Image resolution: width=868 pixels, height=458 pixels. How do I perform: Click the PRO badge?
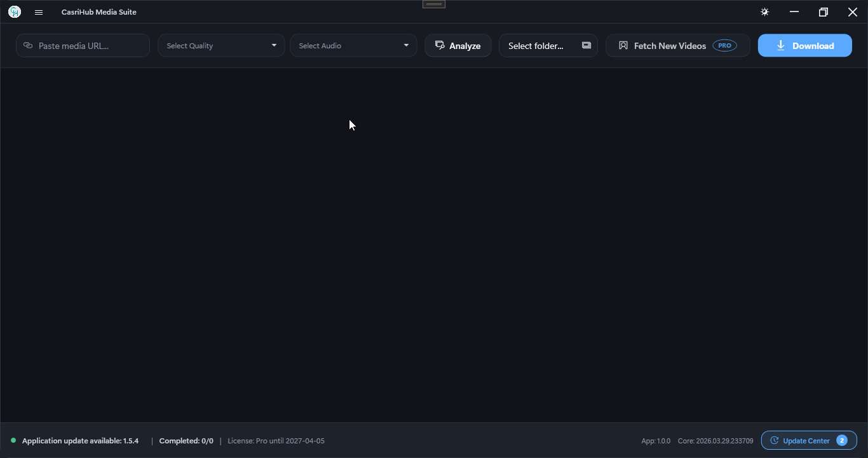pos(725,46)
